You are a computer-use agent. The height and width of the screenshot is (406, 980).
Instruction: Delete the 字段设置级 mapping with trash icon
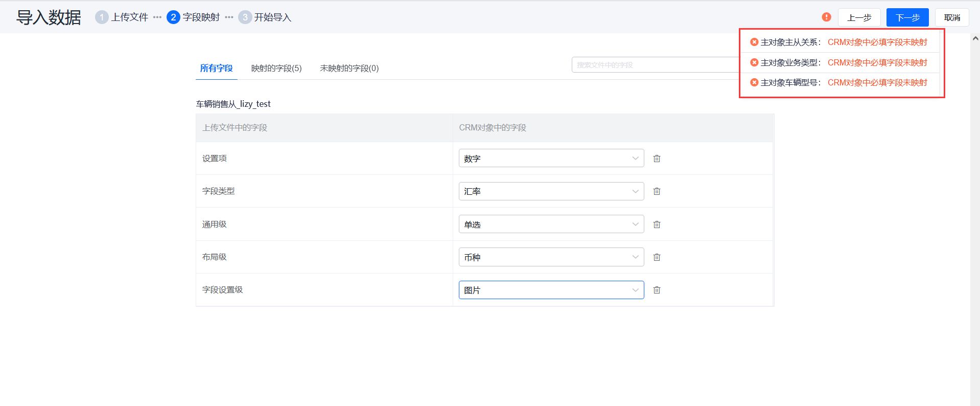[657, 290]
